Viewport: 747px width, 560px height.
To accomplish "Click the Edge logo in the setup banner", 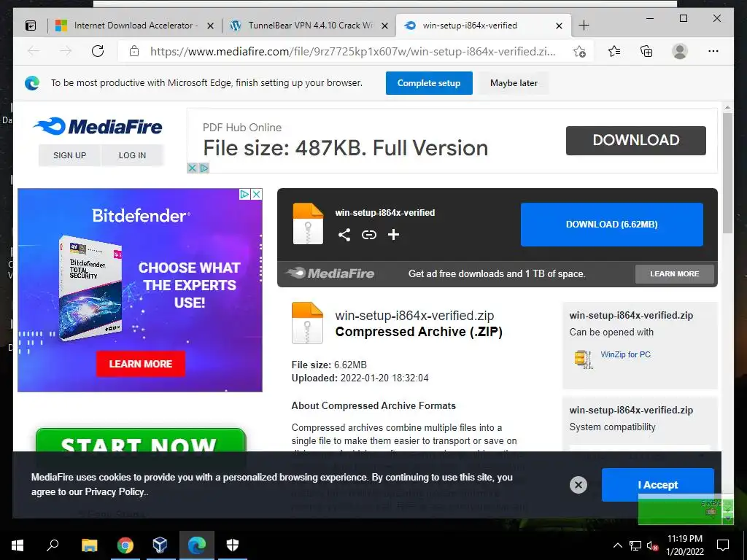I will tap(32, 83).
